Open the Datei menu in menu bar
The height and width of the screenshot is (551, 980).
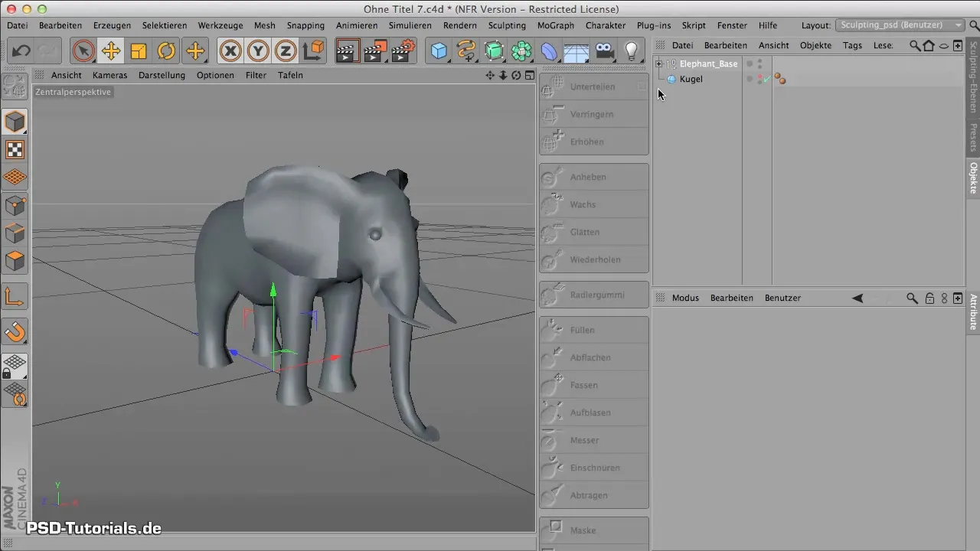[17, 25]
